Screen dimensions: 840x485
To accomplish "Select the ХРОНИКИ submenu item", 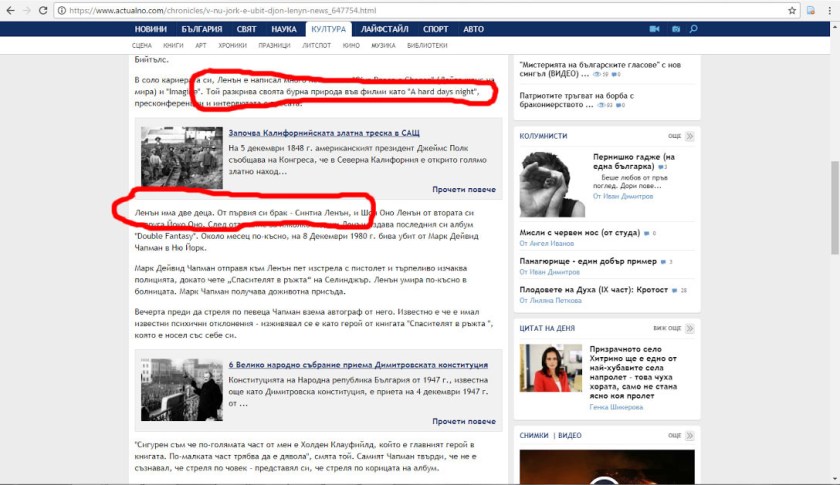I will [233, 46].
